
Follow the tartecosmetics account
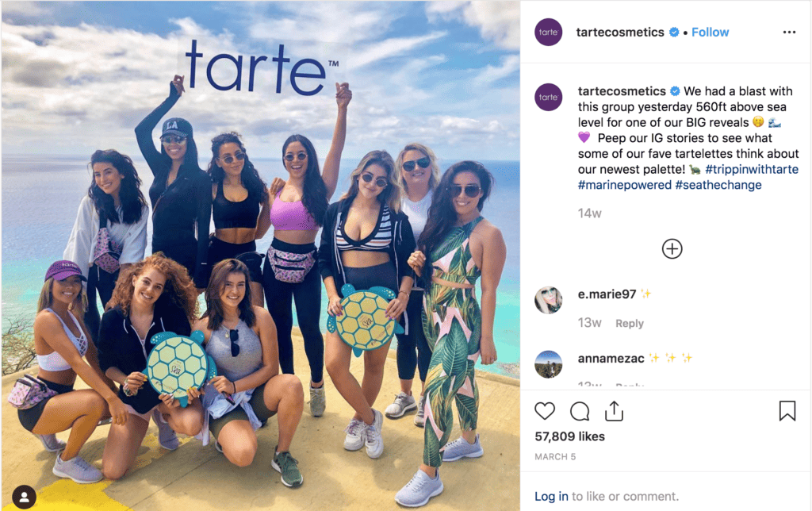(x=710, y=33)
